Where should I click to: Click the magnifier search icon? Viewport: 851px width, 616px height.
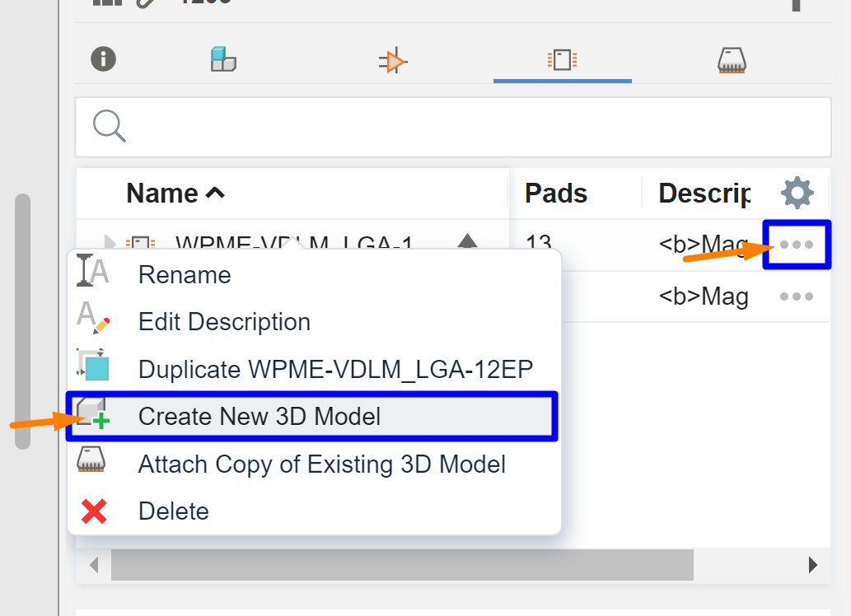pyautogui.click(x=109, y=126)
